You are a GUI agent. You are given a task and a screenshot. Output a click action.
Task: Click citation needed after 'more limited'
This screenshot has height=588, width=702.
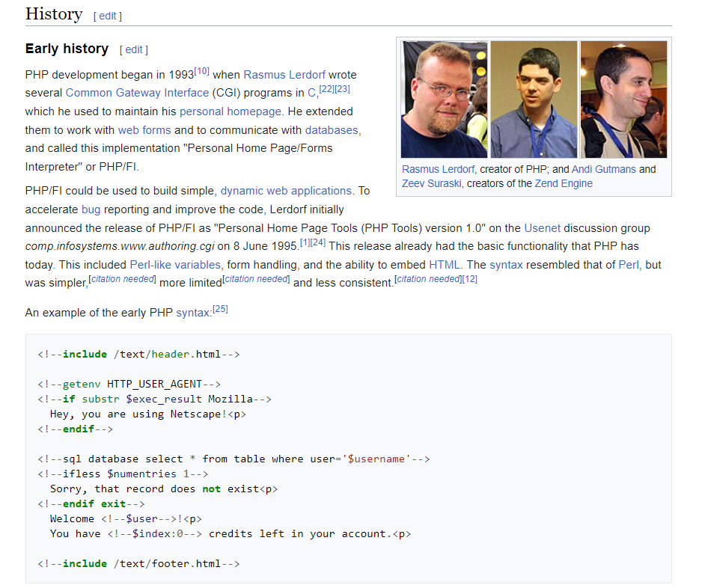[256, 279]
